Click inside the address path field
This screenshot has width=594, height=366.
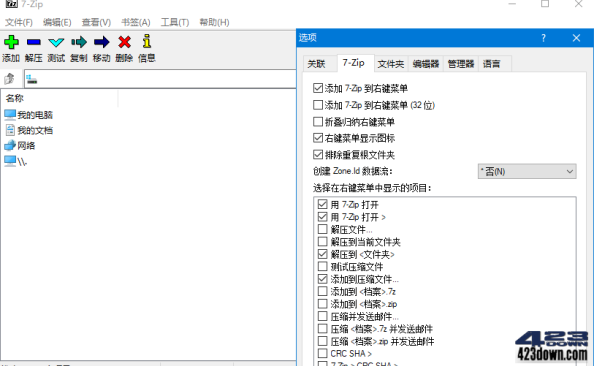pos(160,79)
